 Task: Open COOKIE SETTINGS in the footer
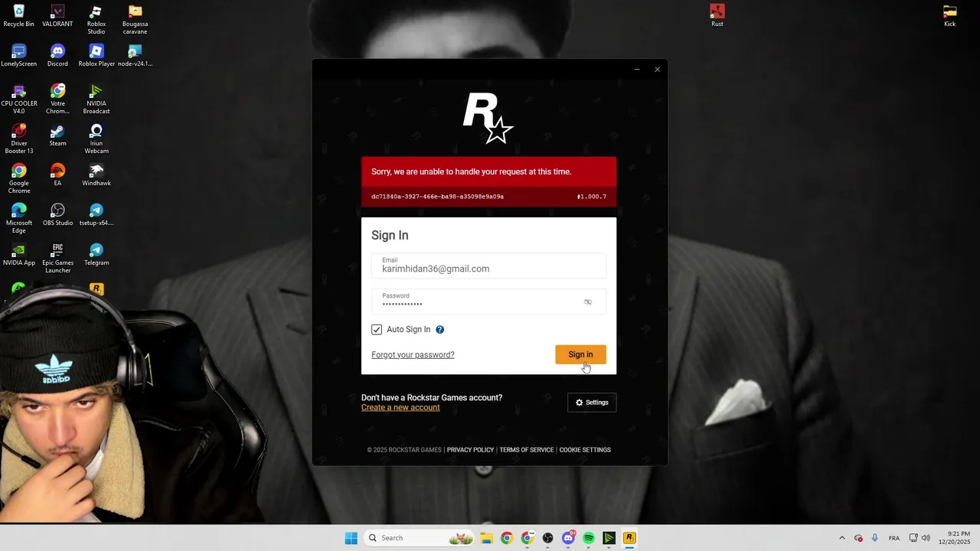(585, 450)
